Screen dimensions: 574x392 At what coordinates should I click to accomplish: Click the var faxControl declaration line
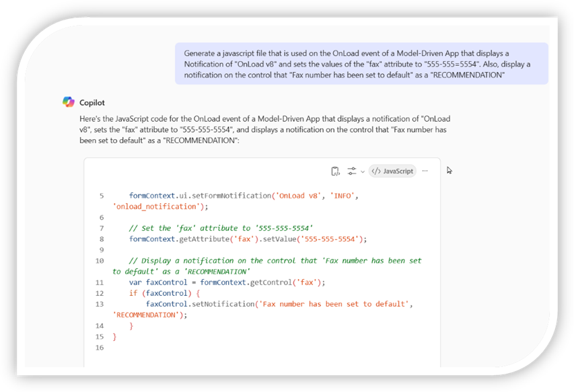coord(227,282)
